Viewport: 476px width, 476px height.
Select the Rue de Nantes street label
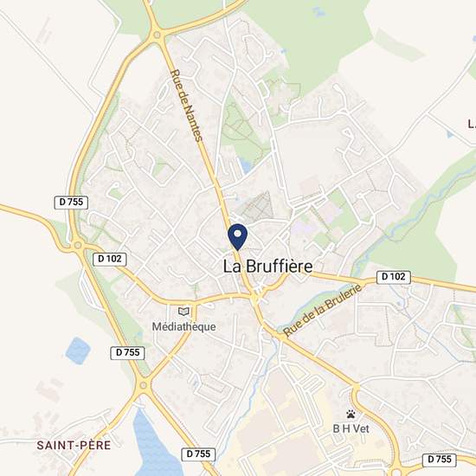tap(186, 106)
